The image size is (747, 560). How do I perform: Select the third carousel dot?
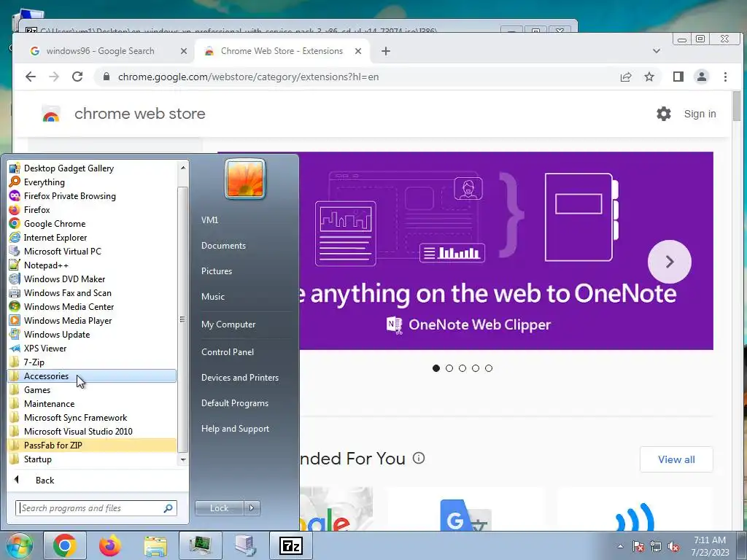coord(462,368)
